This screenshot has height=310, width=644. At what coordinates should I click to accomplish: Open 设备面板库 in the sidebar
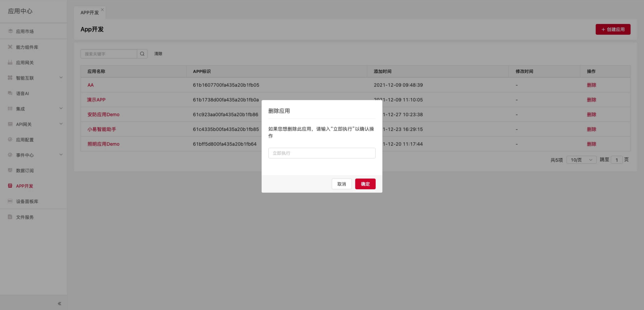point(27,201)
